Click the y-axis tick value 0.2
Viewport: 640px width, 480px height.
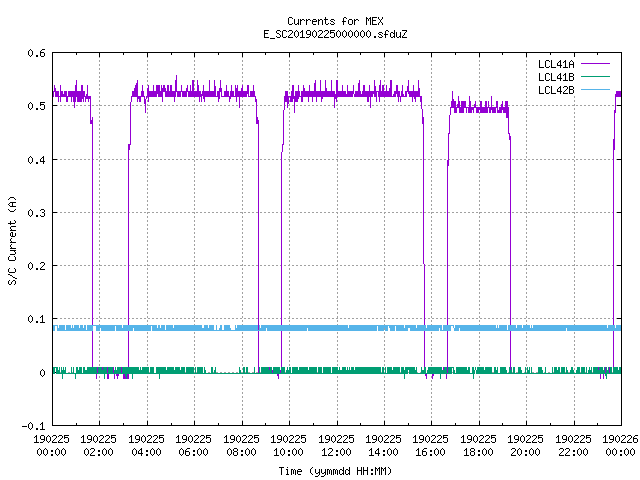[36, 266]
